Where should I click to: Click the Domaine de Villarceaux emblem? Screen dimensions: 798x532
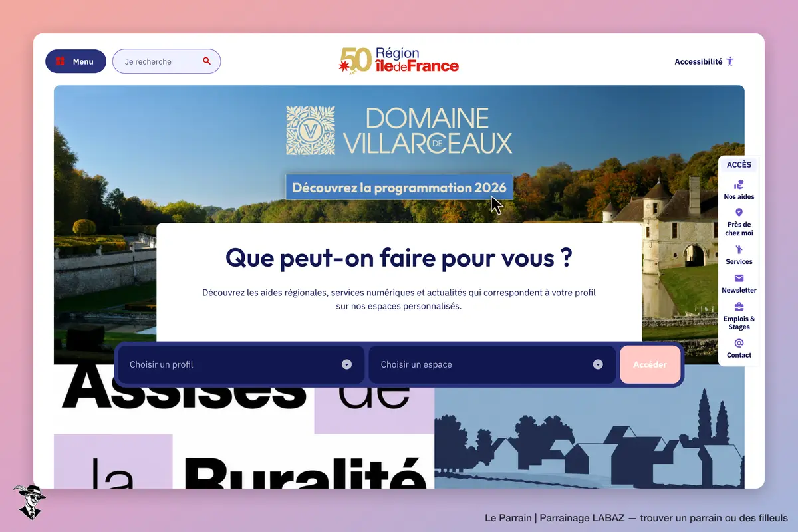coord(311,131)
